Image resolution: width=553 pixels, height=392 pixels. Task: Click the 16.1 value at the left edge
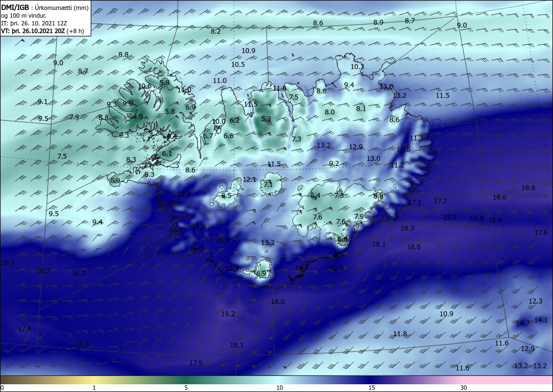click(8, 263)
